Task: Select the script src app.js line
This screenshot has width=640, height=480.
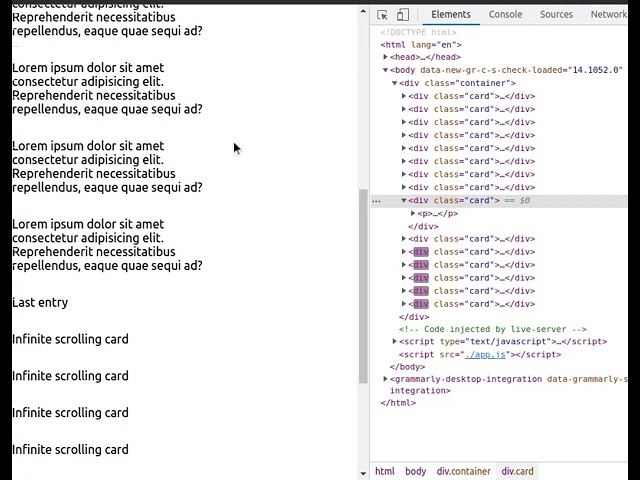Action: click(x=480, y=354)
